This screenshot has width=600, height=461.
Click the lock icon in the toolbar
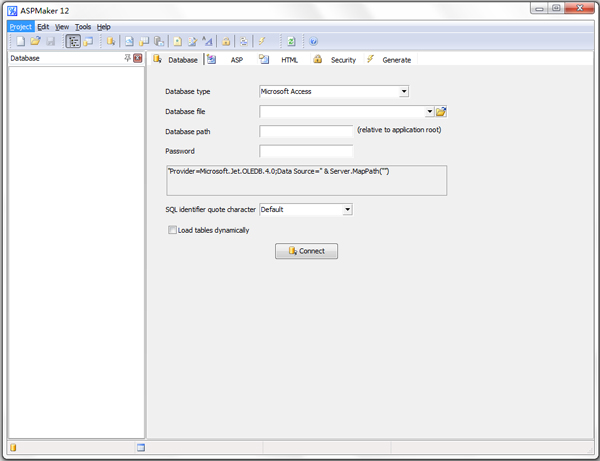[x=226, y=42]
